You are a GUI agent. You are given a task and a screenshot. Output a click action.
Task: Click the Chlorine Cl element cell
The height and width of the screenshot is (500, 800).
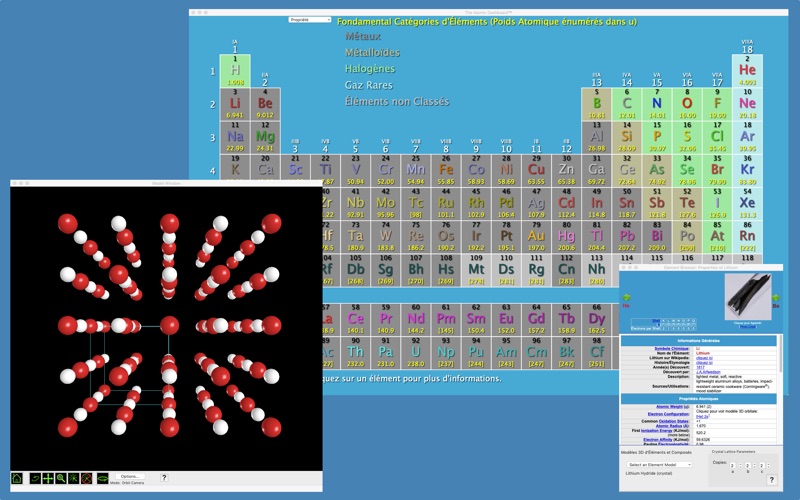click(717, 137)
